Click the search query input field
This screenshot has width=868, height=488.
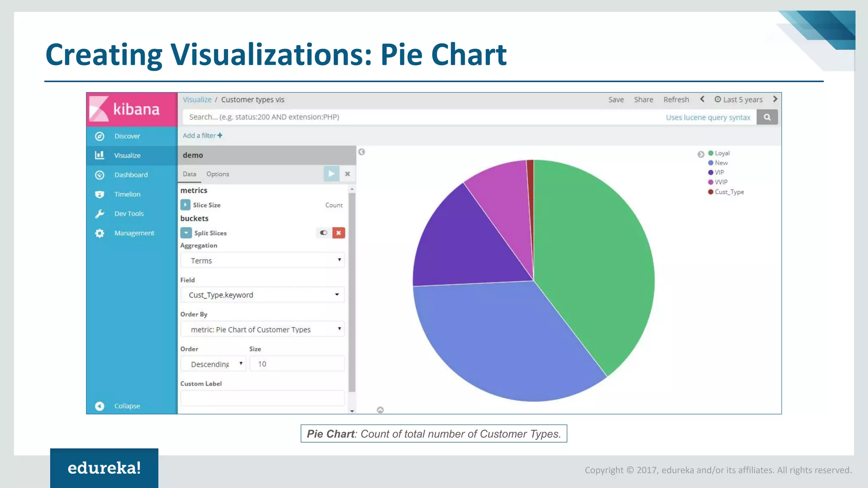(470, 117)
